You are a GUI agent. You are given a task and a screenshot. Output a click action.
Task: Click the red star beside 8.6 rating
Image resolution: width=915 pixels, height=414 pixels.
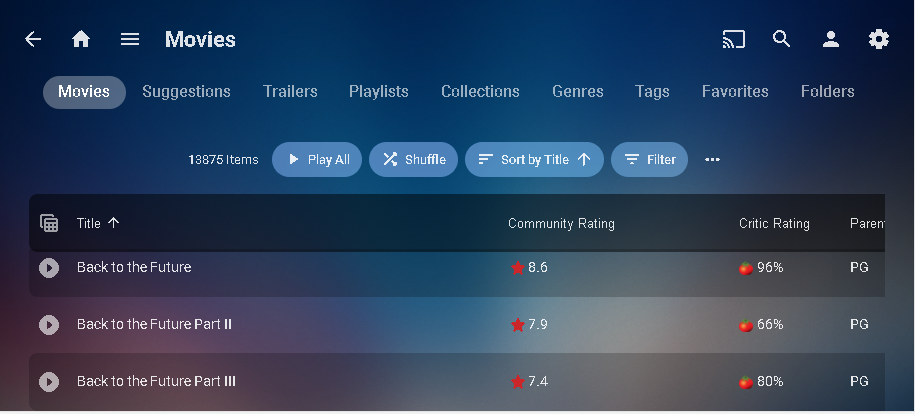pos(518,268)
